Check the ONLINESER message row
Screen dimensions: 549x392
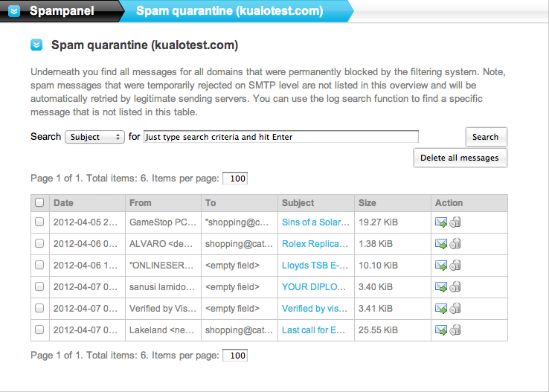39,265
